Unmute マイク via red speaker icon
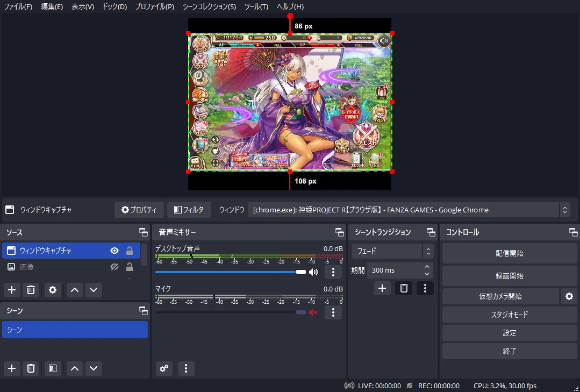This screenshot has width=580, height=392. point(313,312)
